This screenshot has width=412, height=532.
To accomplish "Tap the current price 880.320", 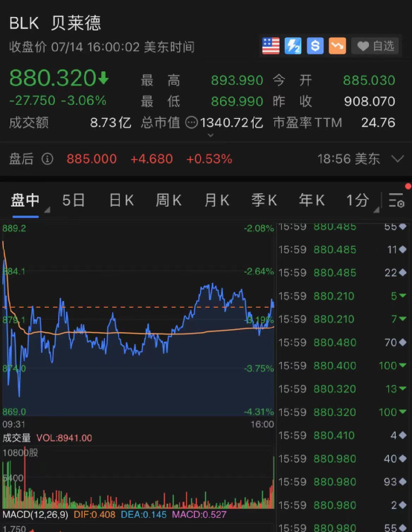I will (x=53, y=78).
